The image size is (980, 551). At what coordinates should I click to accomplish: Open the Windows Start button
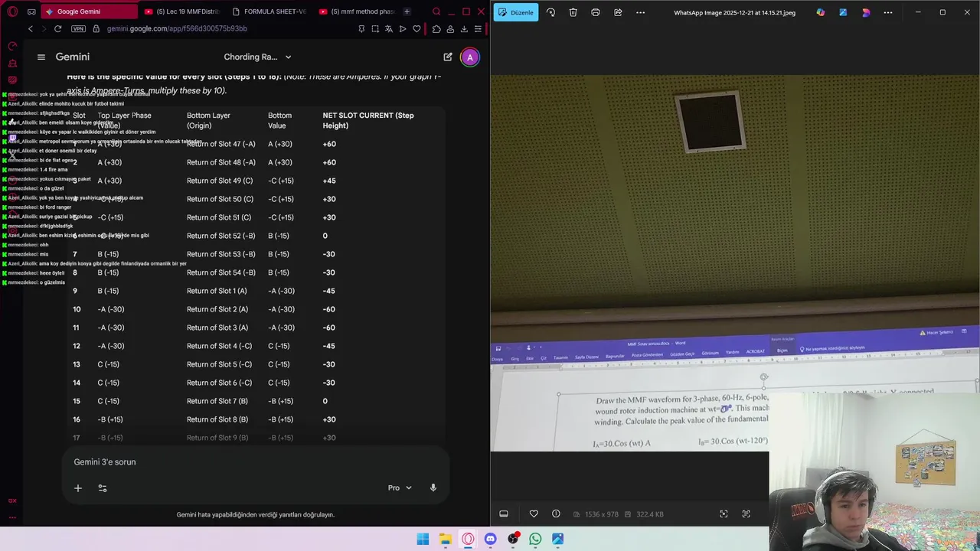(423, 539)
